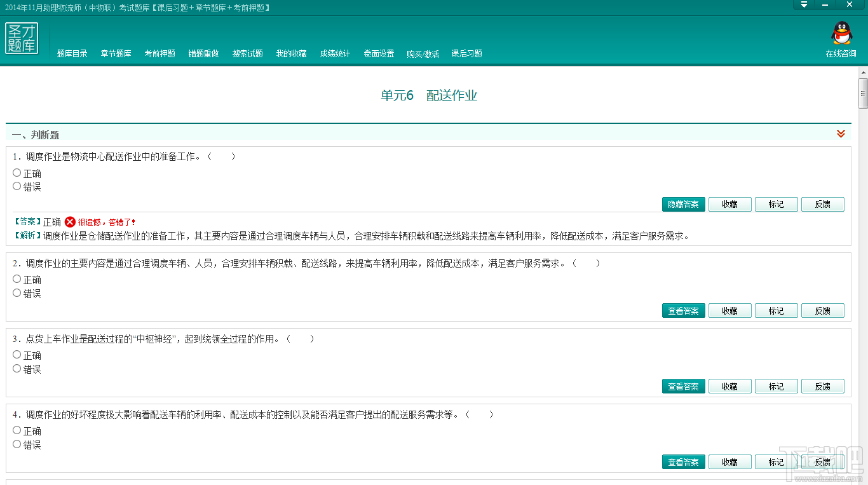Click 收藏 button for question 4

coord(730,462)
